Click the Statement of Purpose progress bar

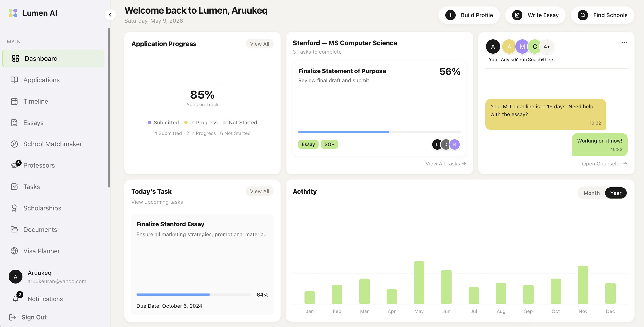click(x=379, y=132)
